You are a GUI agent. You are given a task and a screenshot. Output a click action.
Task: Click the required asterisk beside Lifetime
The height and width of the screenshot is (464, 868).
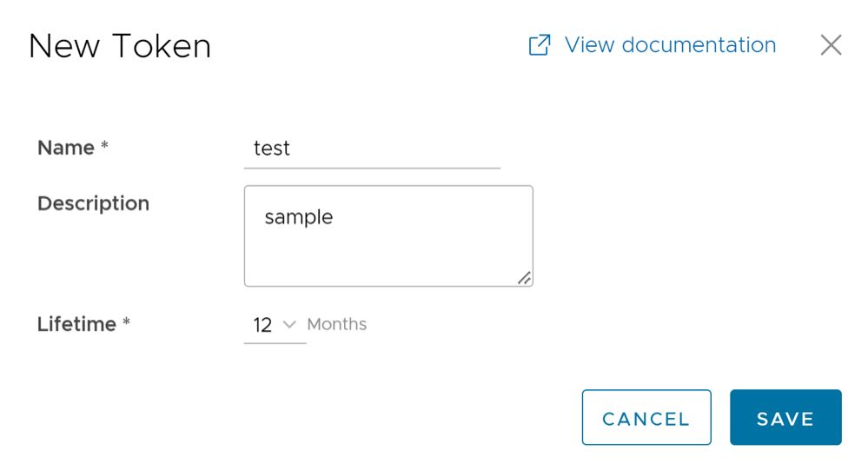pos(127,323)
